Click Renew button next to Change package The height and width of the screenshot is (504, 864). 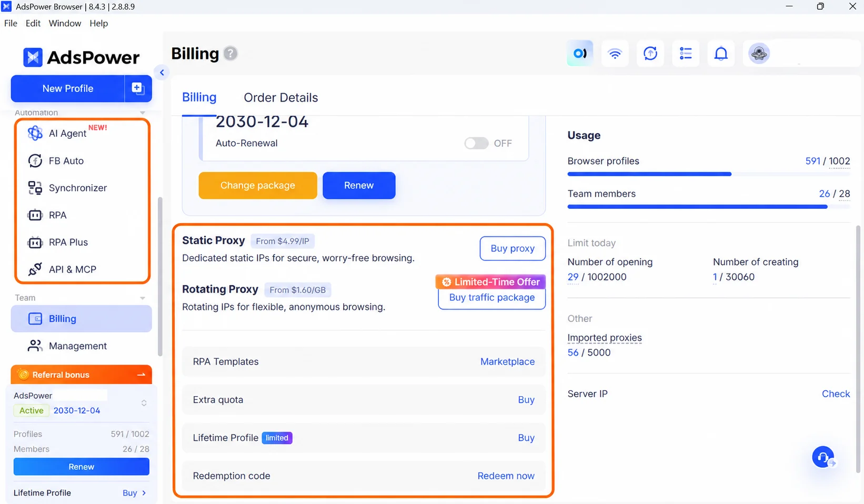point(359,185)
